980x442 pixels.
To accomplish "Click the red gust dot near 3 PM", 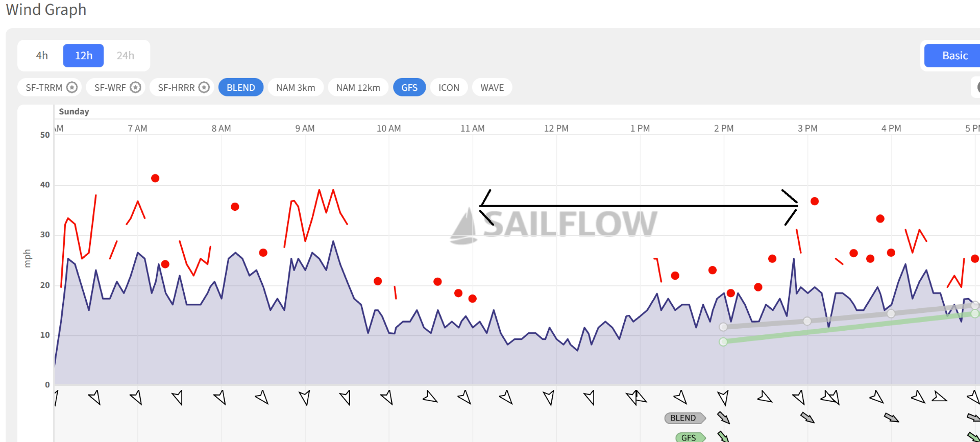I will pos(815,201).
